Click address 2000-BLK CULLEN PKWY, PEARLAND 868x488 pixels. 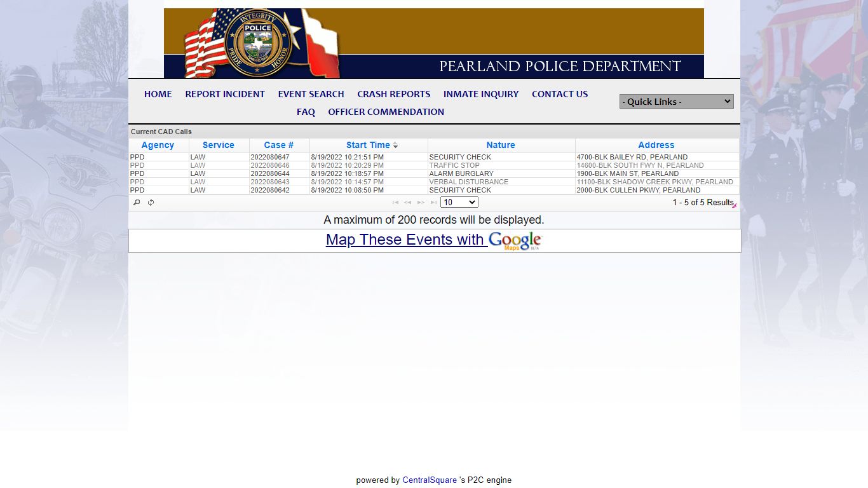639,190
